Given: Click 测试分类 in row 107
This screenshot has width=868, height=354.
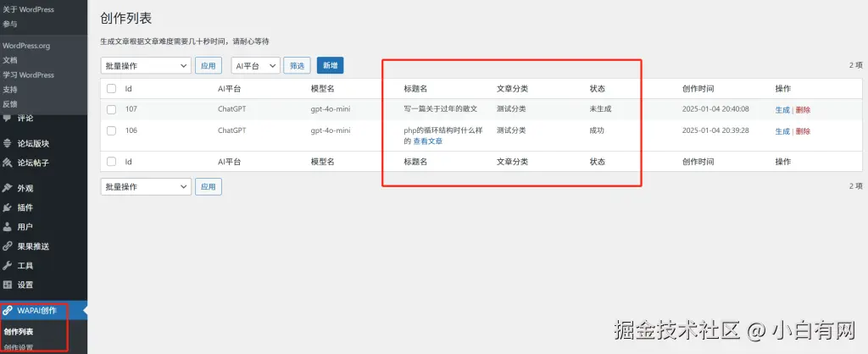Looking at the screenshot, I should (x=511, y=109).
